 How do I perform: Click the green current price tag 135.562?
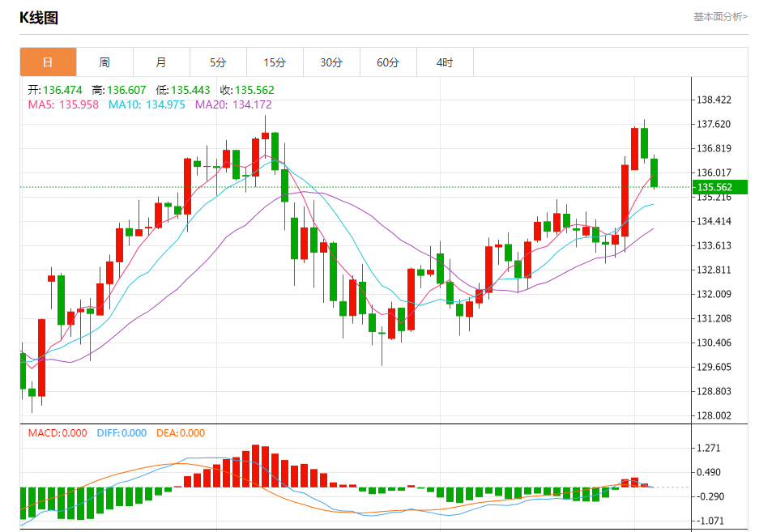tap(720, 187)
